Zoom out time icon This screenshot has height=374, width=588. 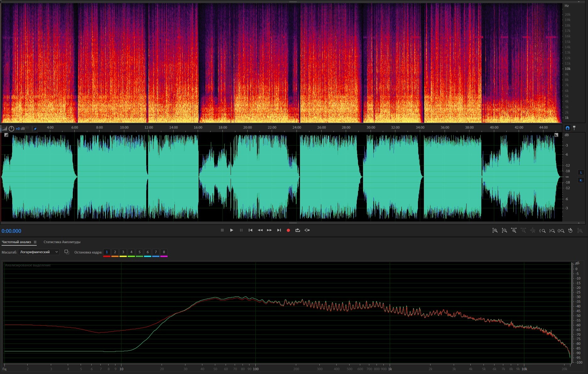pyautogui.click(x=523, y=231)
